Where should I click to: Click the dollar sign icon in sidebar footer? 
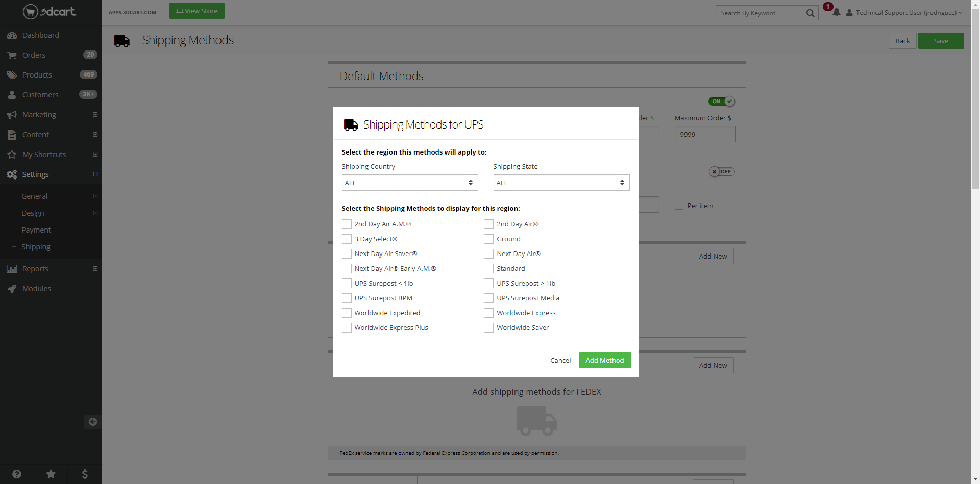click(85, 474)
